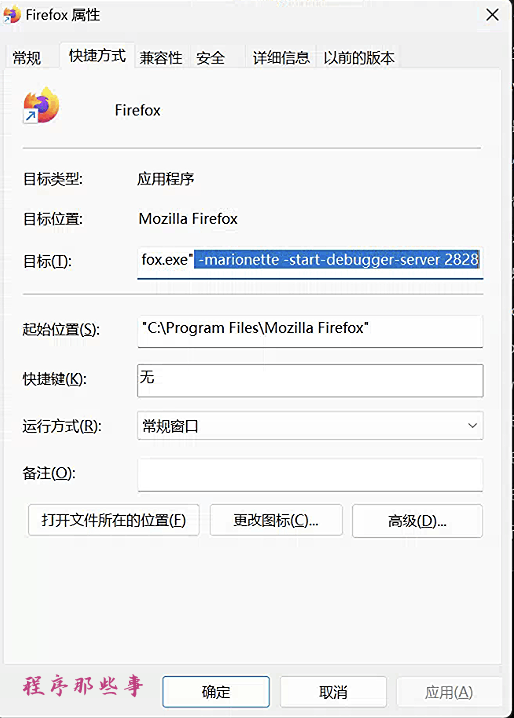Switch to the 常规 tab
Screen dimensions: 514x718
pyautogui.click(x=27, y=58)
